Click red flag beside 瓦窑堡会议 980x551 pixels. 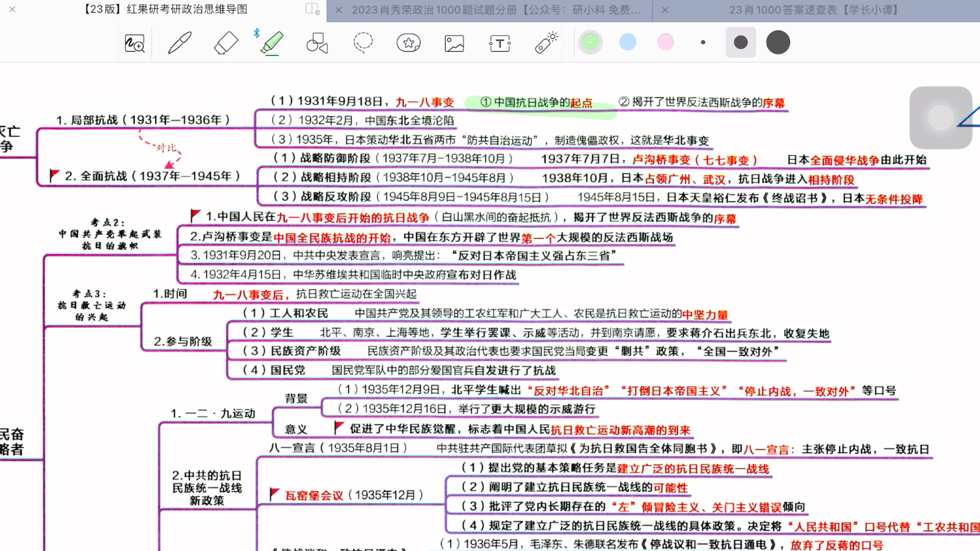click(x=275, y=494)
